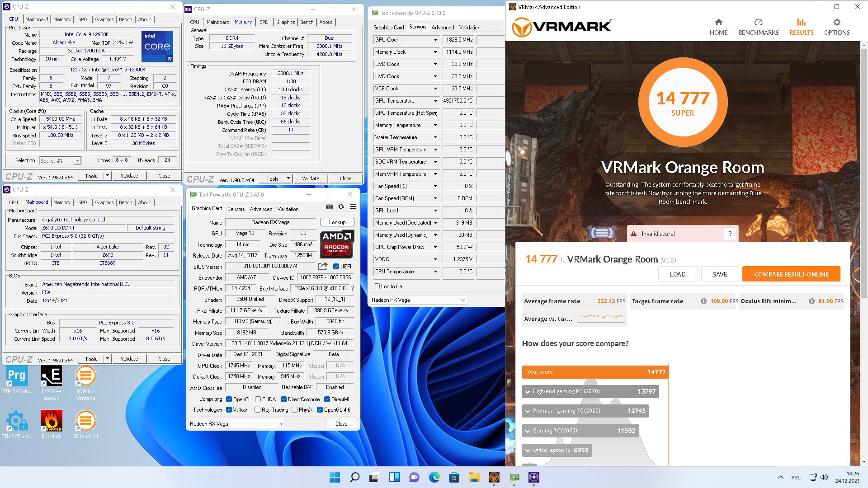Click the VRMark taskbar icon
This screenshot has width=868, height=488.
tap(494, 477)
